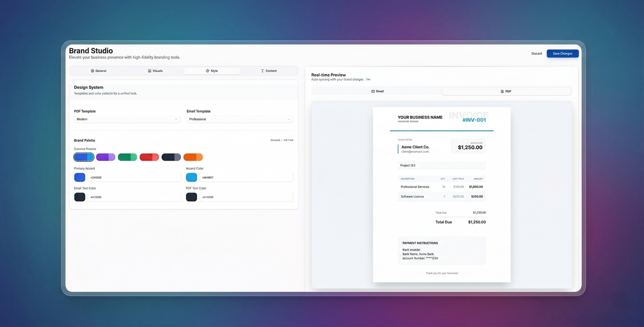This screenshot has height=327, width=644.
Task: Switch to Email preview tab
Action: coord(377,91)
